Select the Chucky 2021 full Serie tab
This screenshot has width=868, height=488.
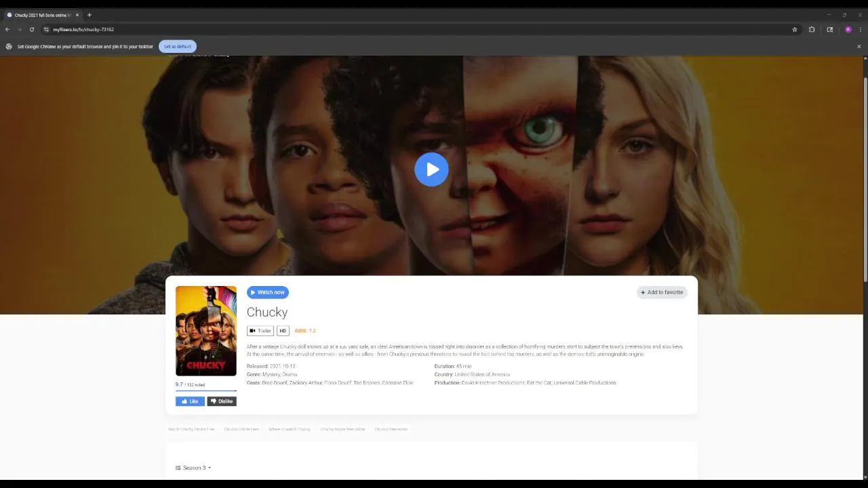coord(42,15)
